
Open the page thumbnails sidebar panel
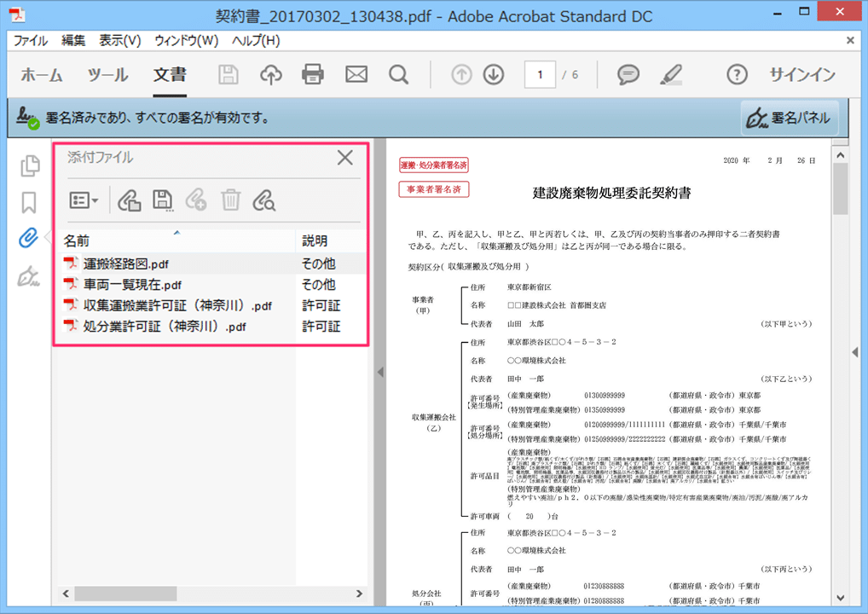(30, 165)
